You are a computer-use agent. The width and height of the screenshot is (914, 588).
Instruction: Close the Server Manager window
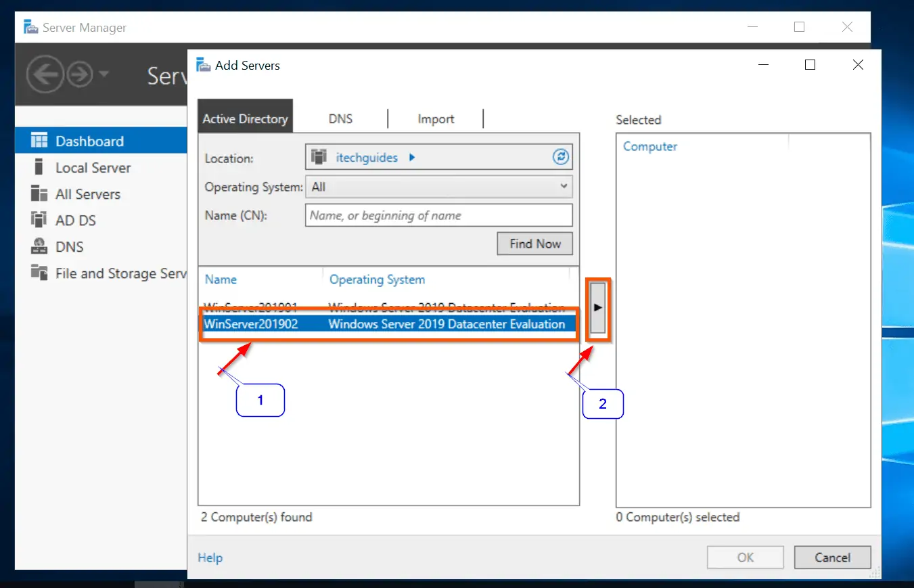click(x=847, y=27)
